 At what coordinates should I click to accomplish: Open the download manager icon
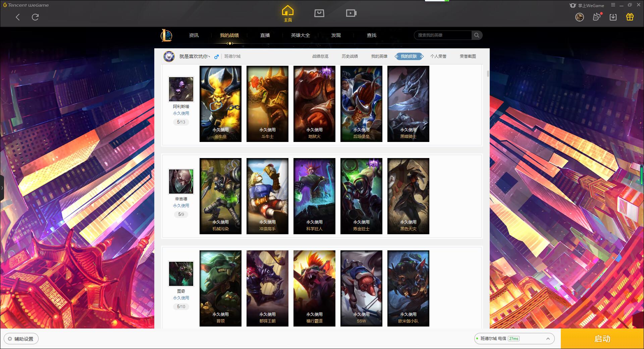(613, 17)
